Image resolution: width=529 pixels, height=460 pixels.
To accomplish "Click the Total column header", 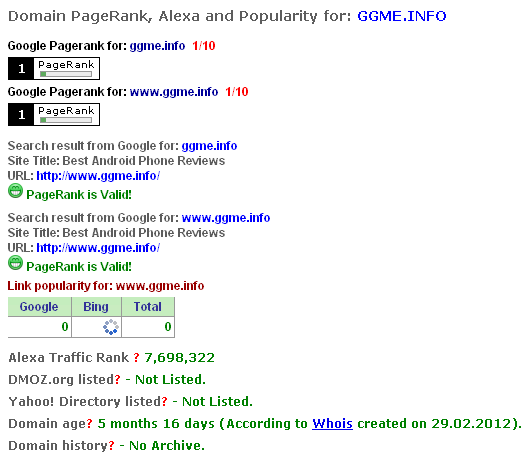I will click(x=147, y=307).
